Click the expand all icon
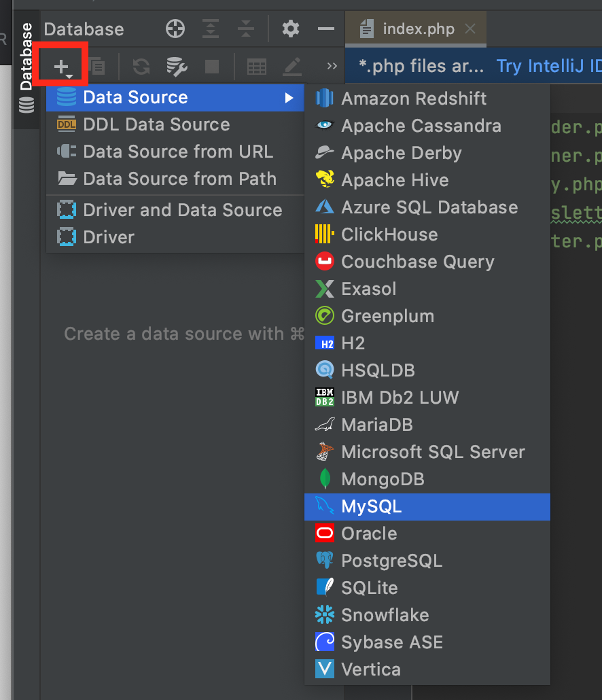 [x=211, y=29]
